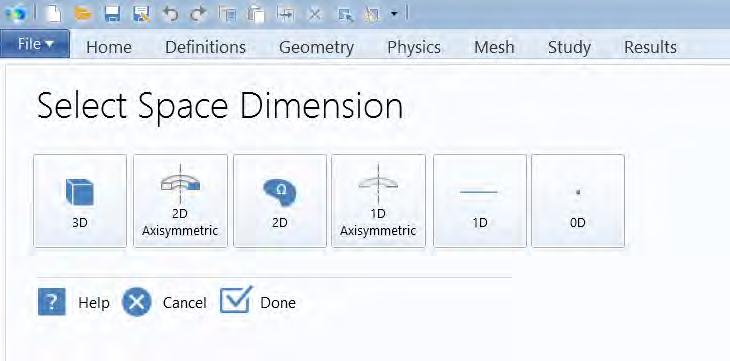Image resolution: width=730 pixels, height=361 pixels.
Task: Open an existing file with folder icon
Action: pos(83,14)
